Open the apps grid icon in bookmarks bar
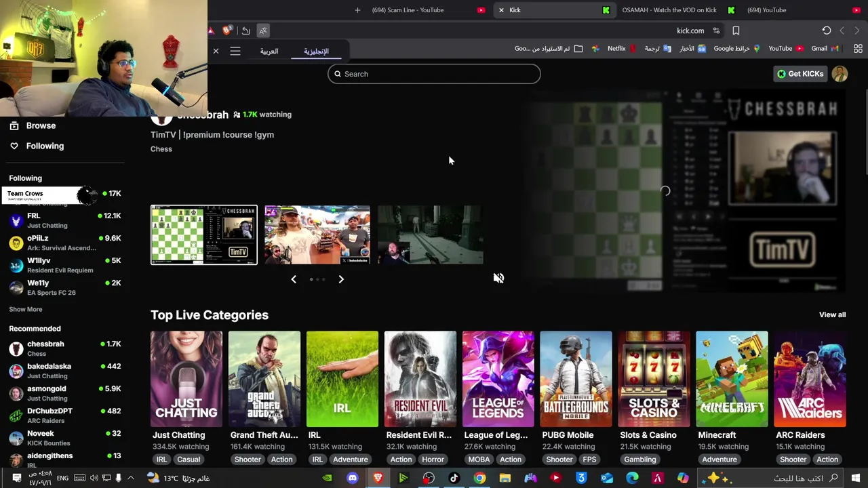The height and width of the screenshot is (488, 868). coord(858,49)
